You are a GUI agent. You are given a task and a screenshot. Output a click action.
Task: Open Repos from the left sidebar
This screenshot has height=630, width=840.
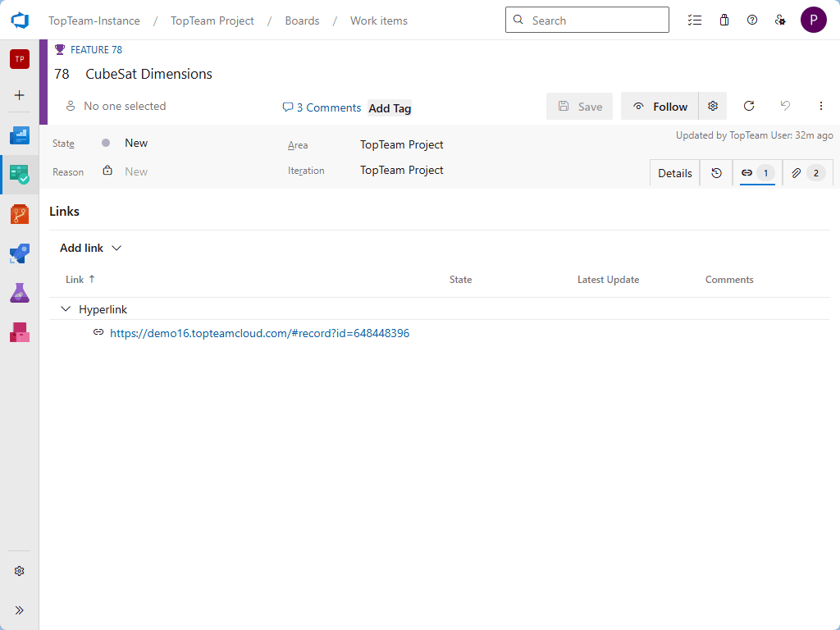point(20,214)
